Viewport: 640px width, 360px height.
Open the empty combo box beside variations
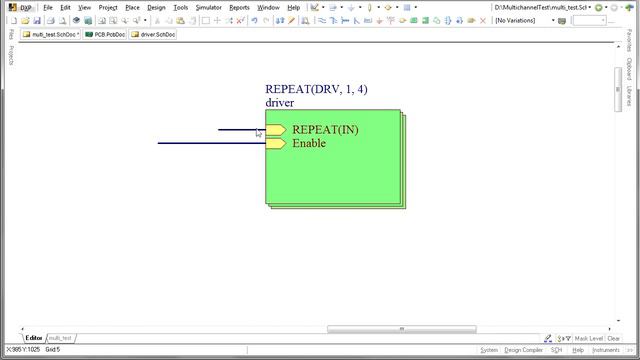click(589, 20)
